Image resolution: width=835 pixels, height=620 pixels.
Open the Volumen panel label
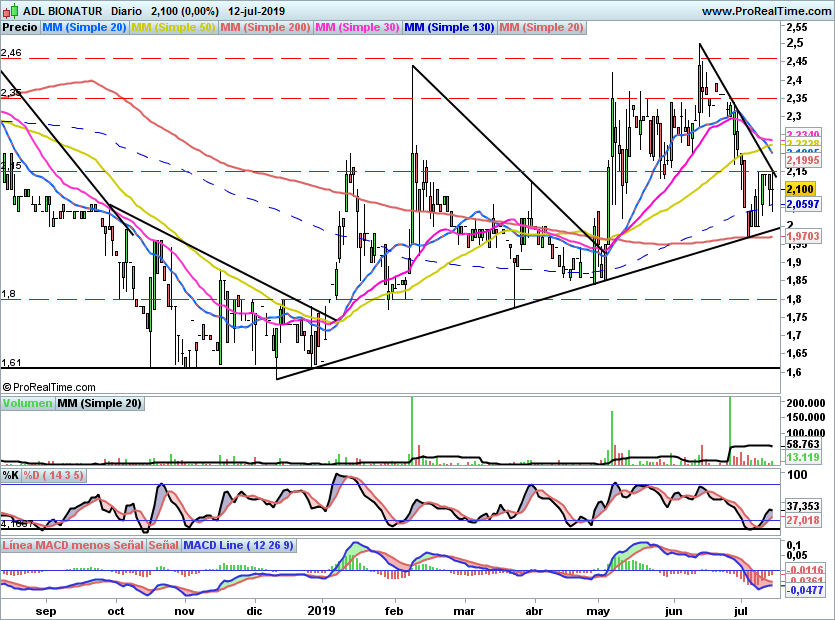tap(27, 404)
